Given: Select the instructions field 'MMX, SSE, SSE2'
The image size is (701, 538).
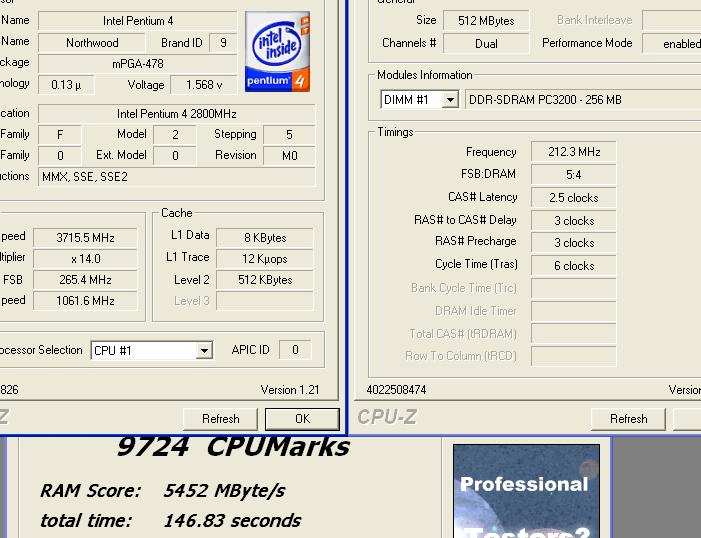Looking at the screenshot, I should pyautogui.click(x=177, y=177).
